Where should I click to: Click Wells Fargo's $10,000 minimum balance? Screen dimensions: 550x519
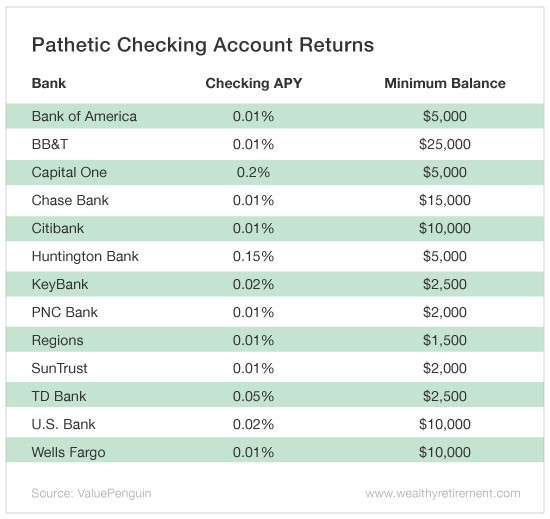pyautogui.click(x=445, y=452)
